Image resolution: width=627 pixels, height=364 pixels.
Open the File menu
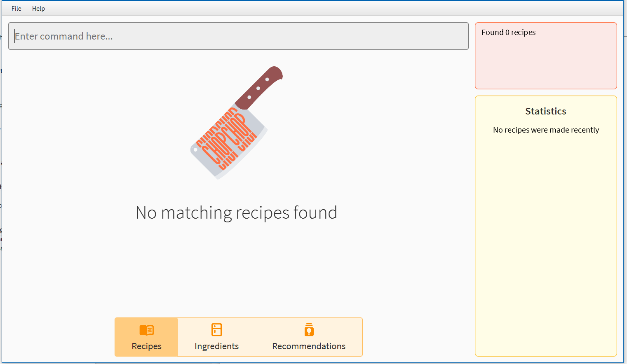[16, 8]
